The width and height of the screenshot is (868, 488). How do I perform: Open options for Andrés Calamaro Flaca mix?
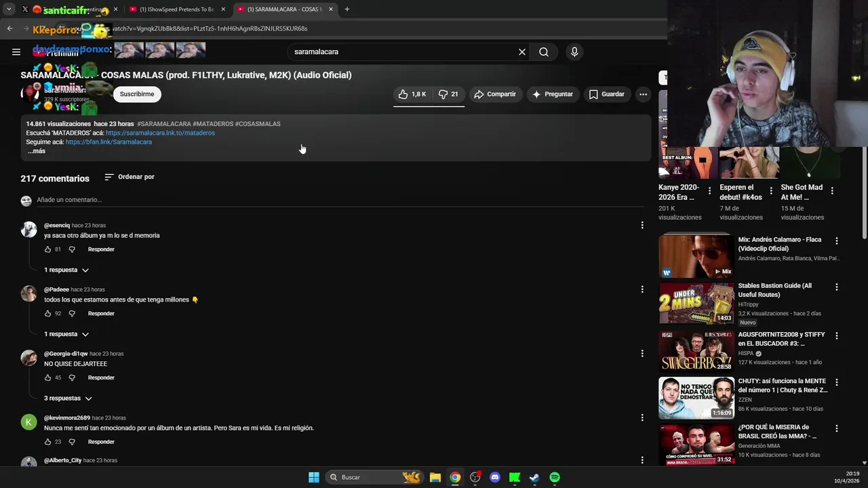point(836,241)
